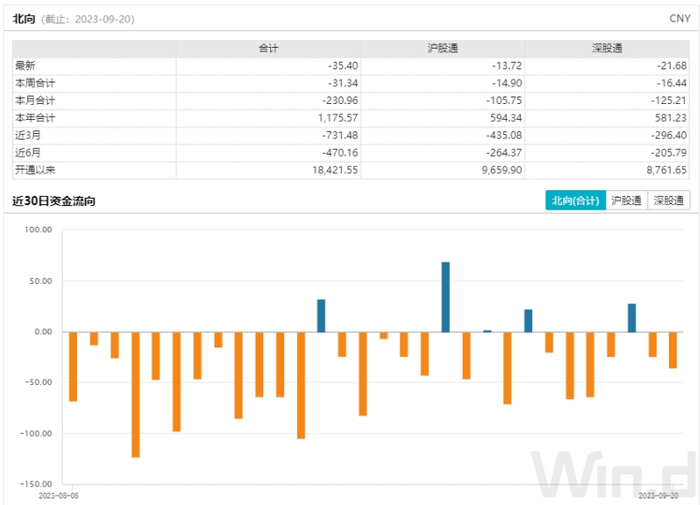Click the -13.72 cell
This screenshot has width=700, height=505.
pyautogui.click(x=507, y=66)
